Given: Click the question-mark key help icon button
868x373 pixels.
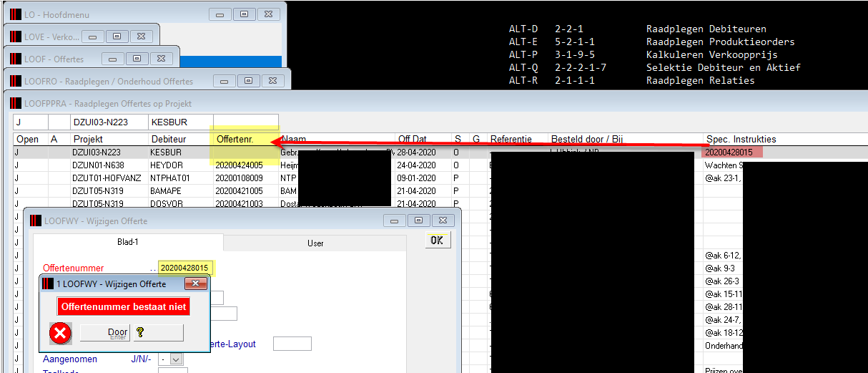Looking at the screenshot, I should click(x=157, y=333).
